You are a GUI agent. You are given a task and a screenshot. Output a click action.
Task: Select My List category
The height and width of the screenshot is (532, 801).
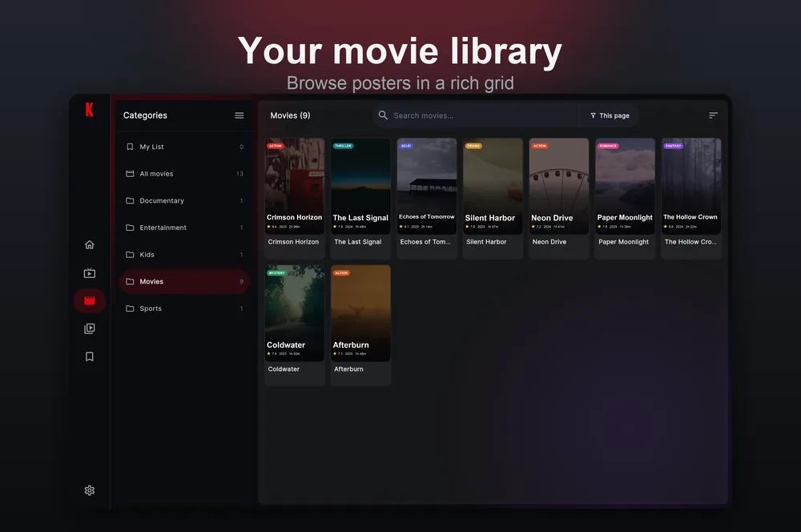pos(184,147)
